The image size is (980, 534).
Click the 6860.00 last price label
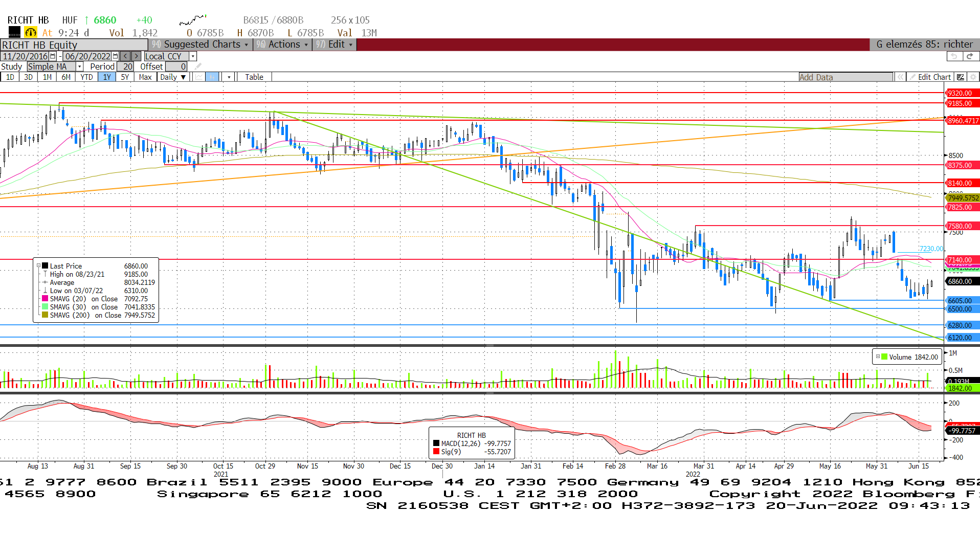[x=962, y=281]
